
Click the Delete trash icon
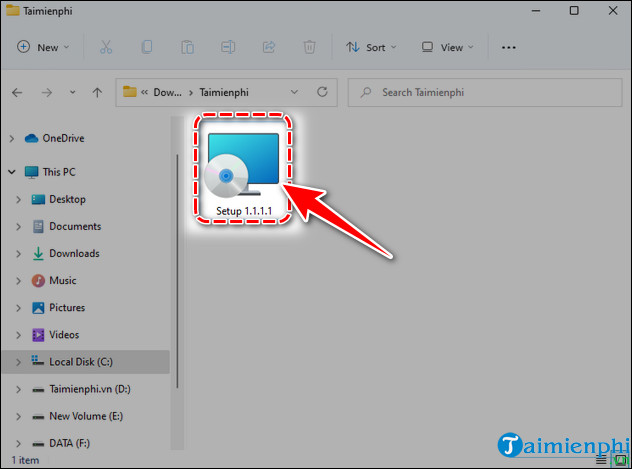(309, 48)
